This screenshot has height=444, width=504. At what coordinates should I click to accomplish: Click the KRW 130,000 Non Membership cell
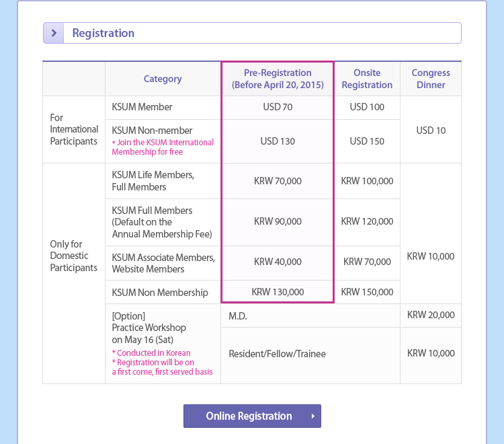click(278, 292)
